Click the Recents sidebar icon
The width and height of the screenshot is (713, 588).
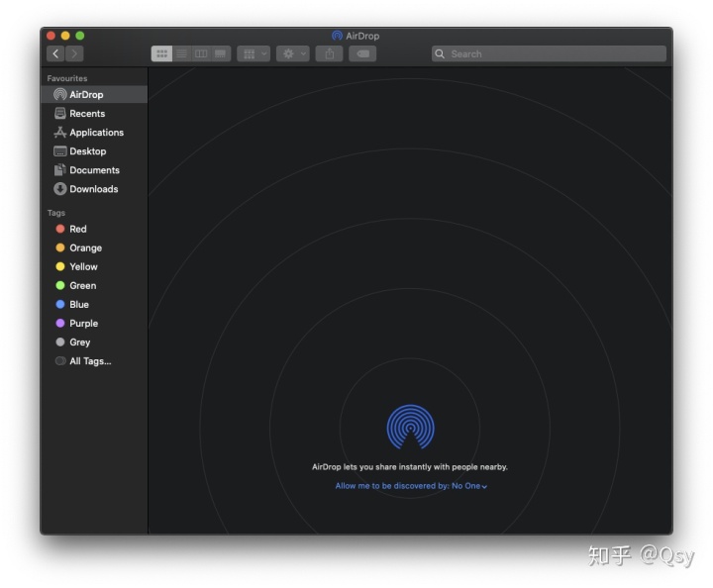(x=60, y=113)
